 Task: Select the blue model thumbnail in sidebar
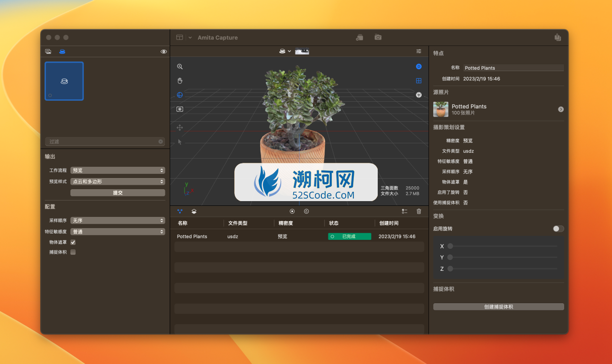click(64, 81)
